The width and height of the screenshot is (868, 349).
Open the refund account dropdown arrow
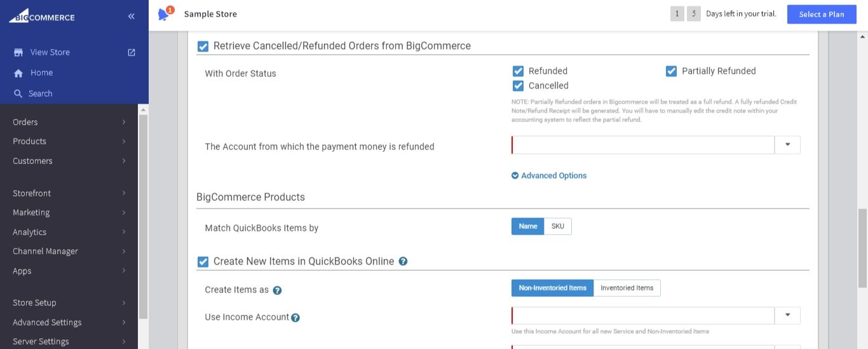point(787,145)
